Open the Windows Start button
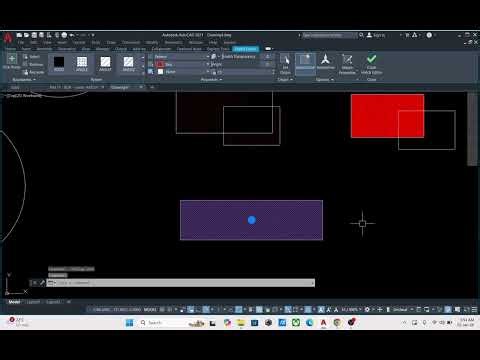Screen dimensions: 480x360 point(129,323)
